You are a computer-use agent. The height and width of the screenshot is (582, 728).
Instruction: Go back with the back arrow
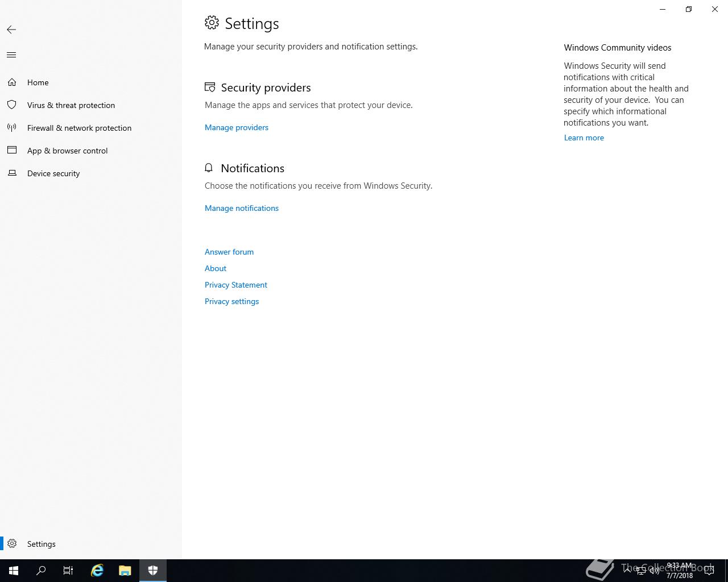pos(11,30)
